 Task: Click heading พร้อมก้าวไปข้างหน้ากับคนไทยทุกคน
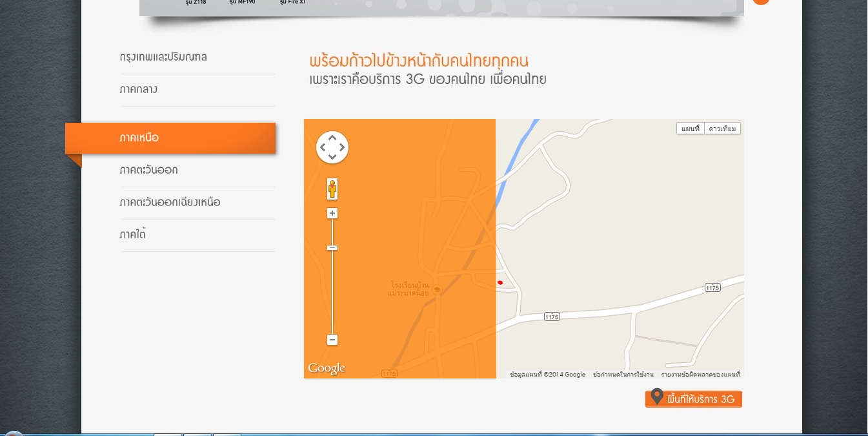419,61
